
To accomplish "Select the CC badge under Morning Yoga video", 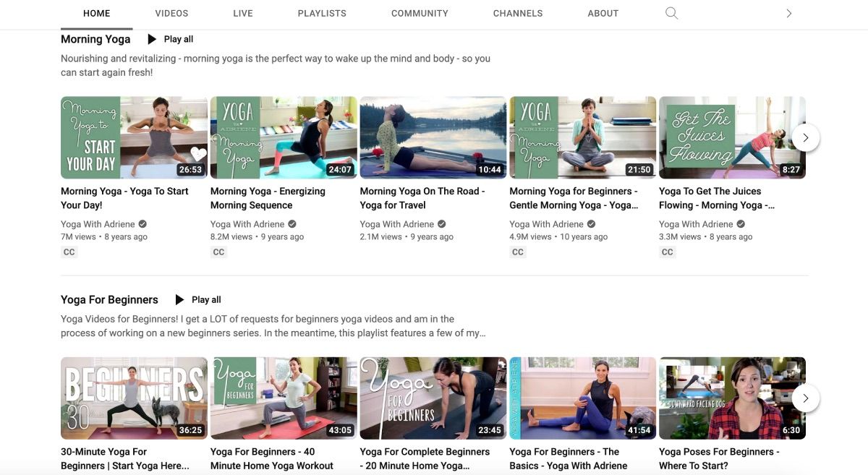I will tap(68, 251).
